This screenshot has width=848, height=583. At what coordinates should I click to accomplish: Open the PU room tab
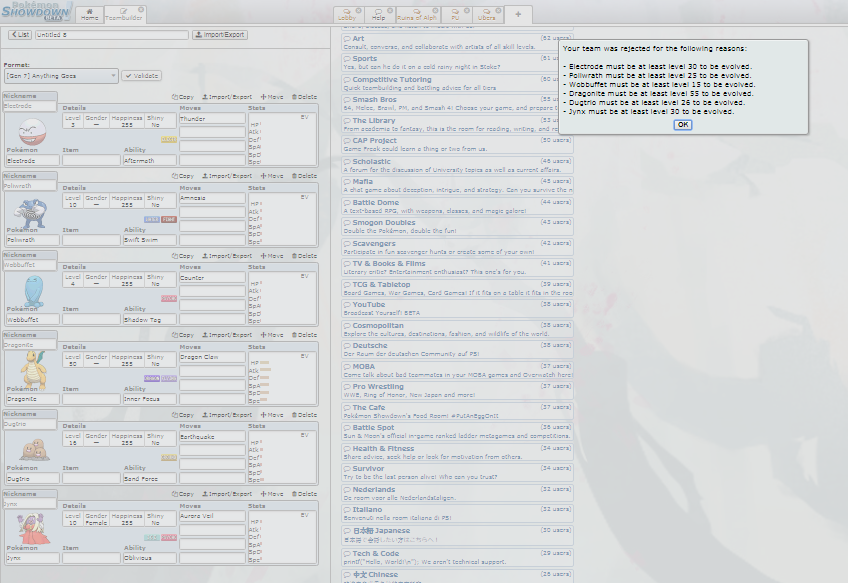point(455,15)
